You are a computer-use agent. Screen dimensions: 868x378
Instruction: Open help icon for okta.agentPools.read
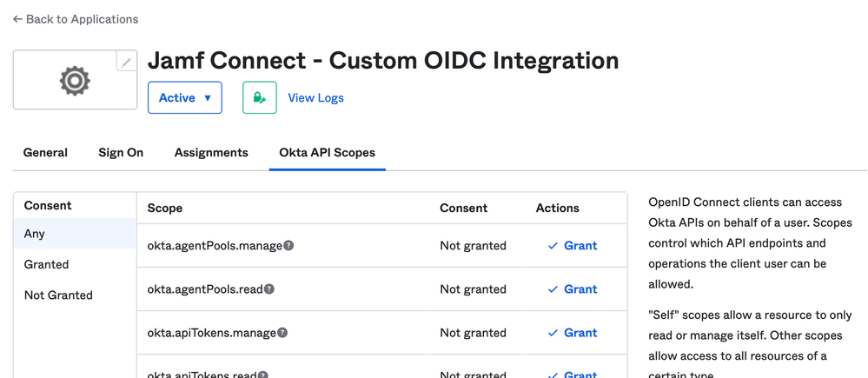point(269,288)
